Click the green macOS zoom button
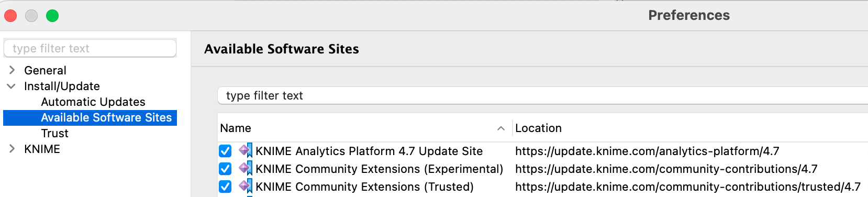The image size is (868, 197). (52, 16)
